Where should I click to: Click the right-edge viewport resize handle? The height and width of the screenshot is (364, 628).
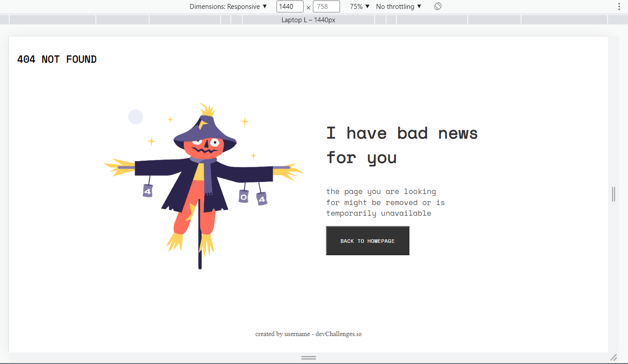[x=613, y=194]
